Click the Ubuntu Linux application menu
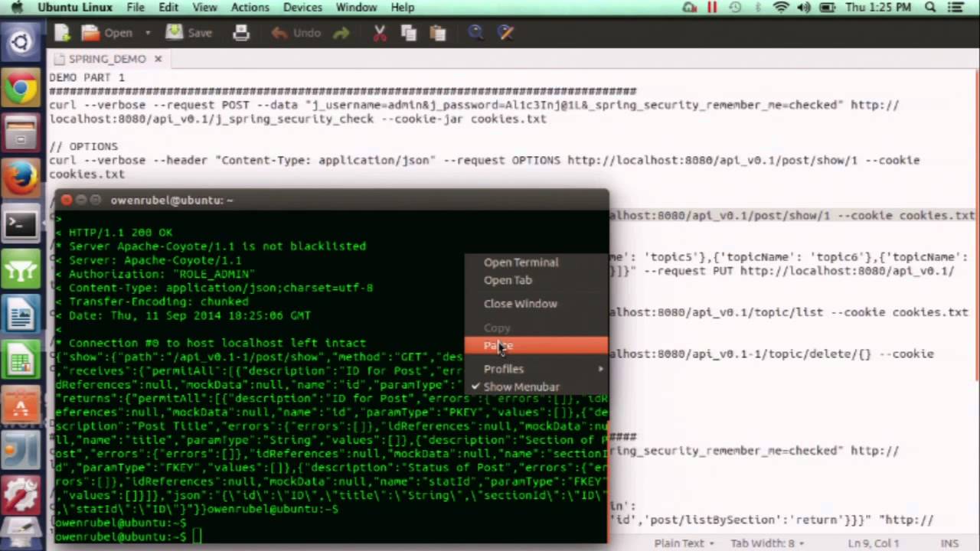The height and width of the screenshot is (551, 980). coord(74,8)
